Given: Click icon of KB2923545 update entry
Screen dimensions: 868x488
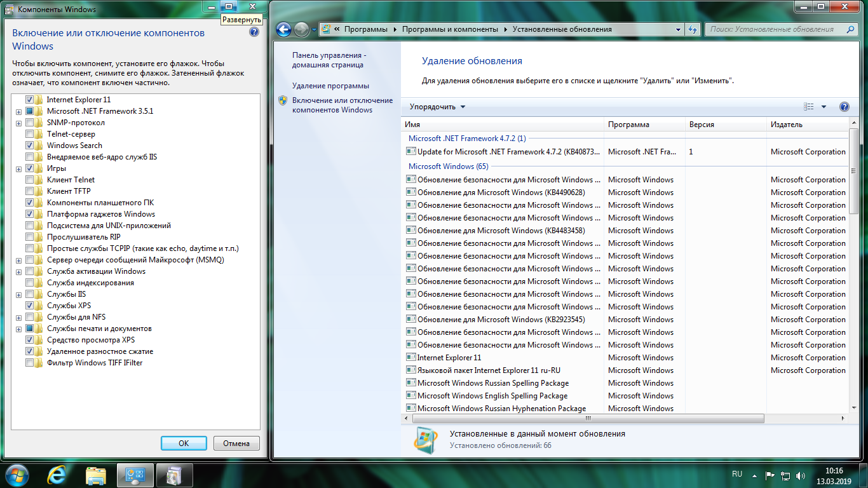Looking at the screenshot, I should tap(410, 320).
